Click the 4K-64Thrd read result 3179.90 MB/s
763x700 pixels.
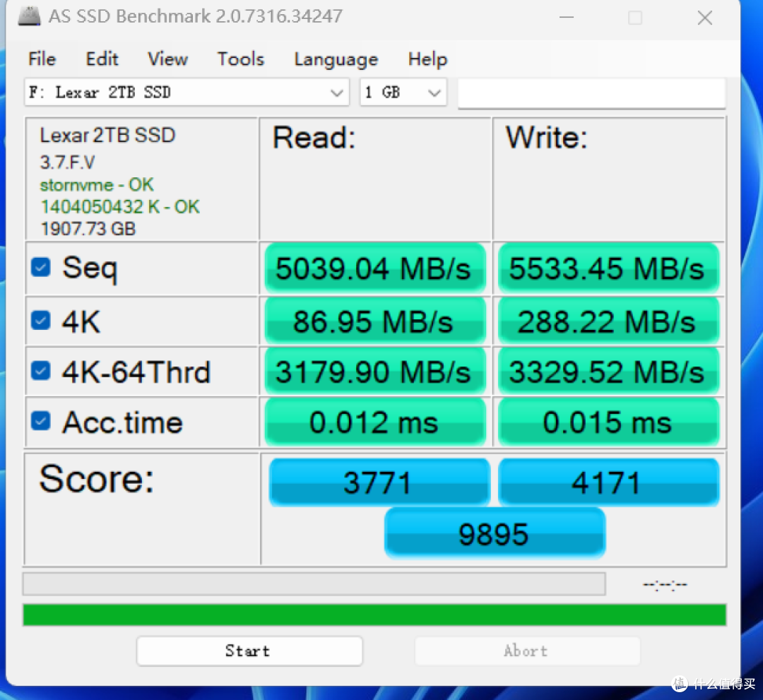click(x=374, y=372)
